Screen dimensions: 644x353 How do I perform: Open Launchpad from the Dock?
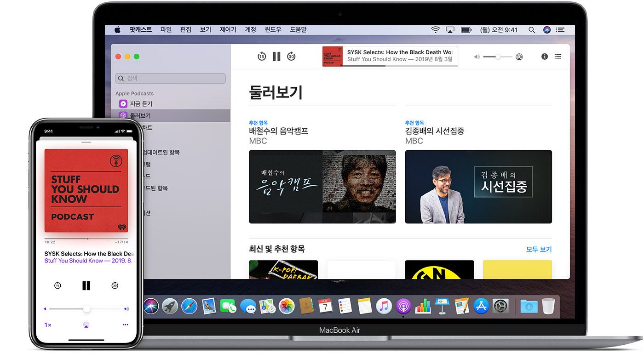click(170, 306)
